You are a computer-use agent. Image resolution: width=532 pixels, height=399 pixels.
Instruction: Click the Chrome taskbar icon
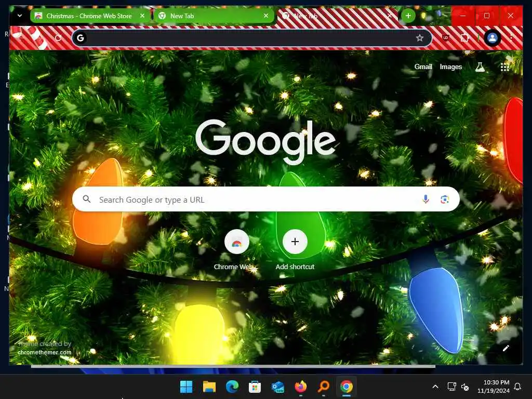pos(347,387)
